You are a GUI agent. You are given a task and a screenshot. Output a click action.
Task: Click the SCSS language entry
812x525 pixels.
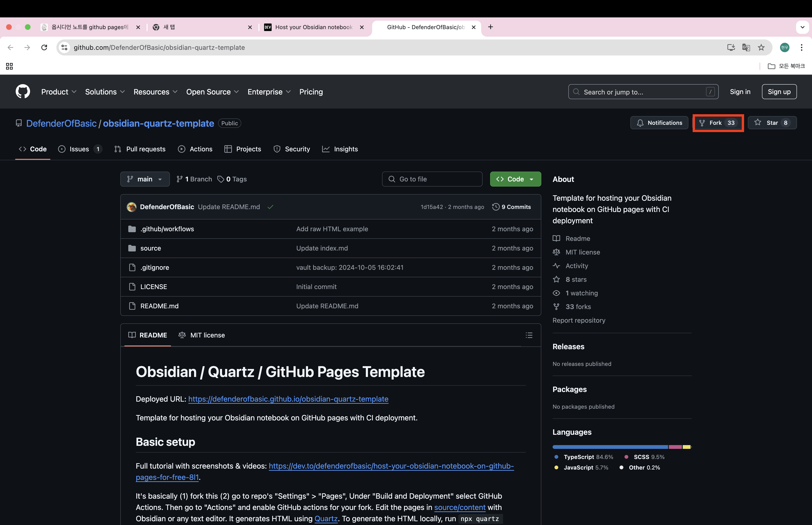(645, 457)
